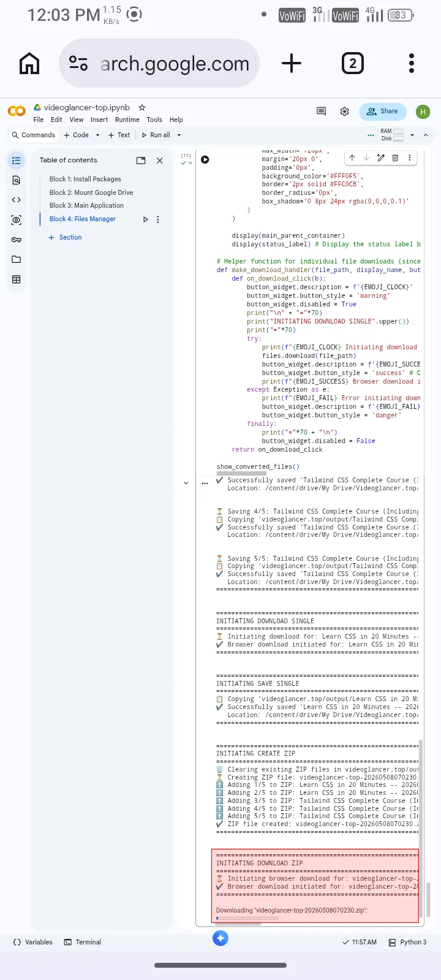Viewport: 441px width, 980px height.
Task: Move the cell down
Action: [366, 158]
